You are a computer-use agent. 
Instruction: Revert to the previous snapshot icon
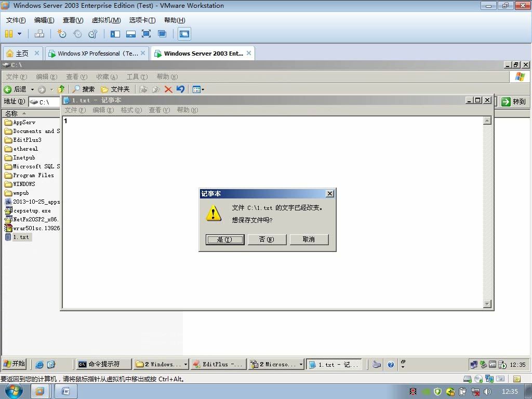coord(77,34)
